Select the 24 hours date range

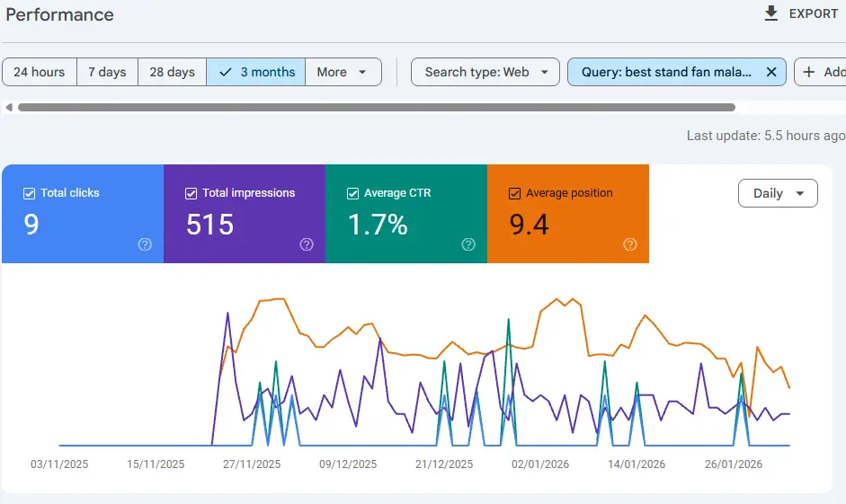(40, 72)
